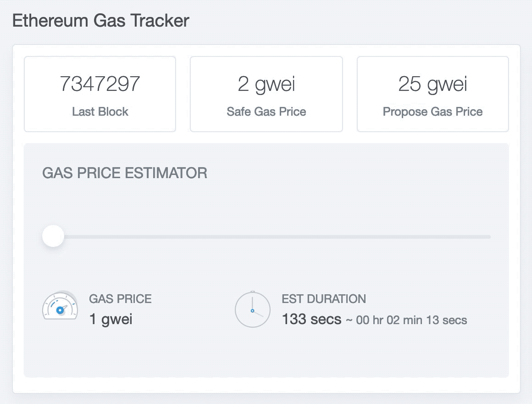
Task: Move the gas price estimator slider handle
Action: (53, 236)
